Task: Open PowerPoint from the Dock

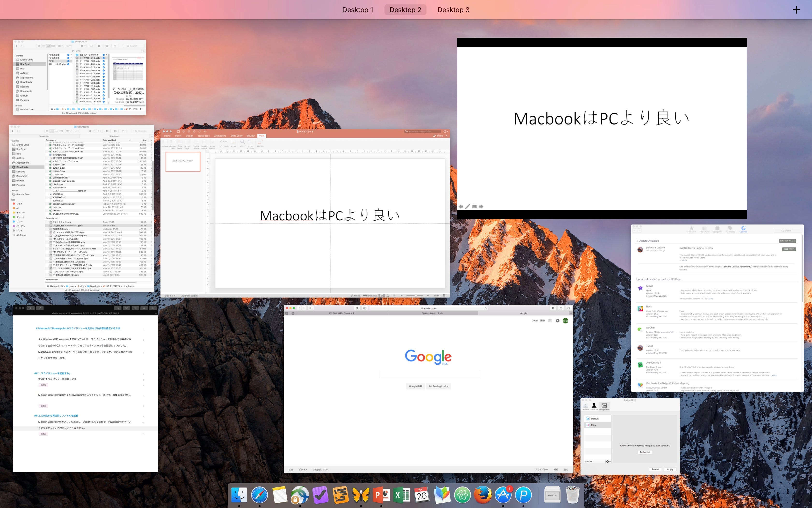Action: pyautogui.click(x=382, y=494)
